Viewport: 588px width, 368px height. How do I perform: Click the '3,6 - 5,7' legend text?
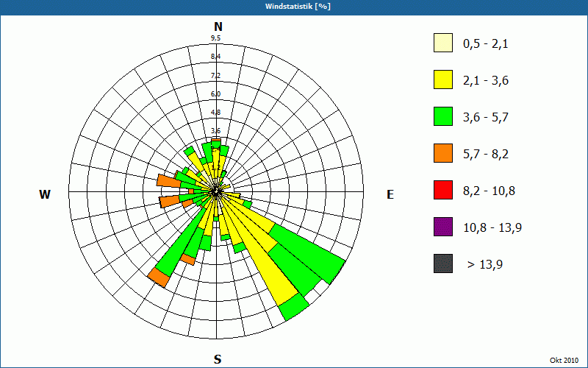click(486, 118)
